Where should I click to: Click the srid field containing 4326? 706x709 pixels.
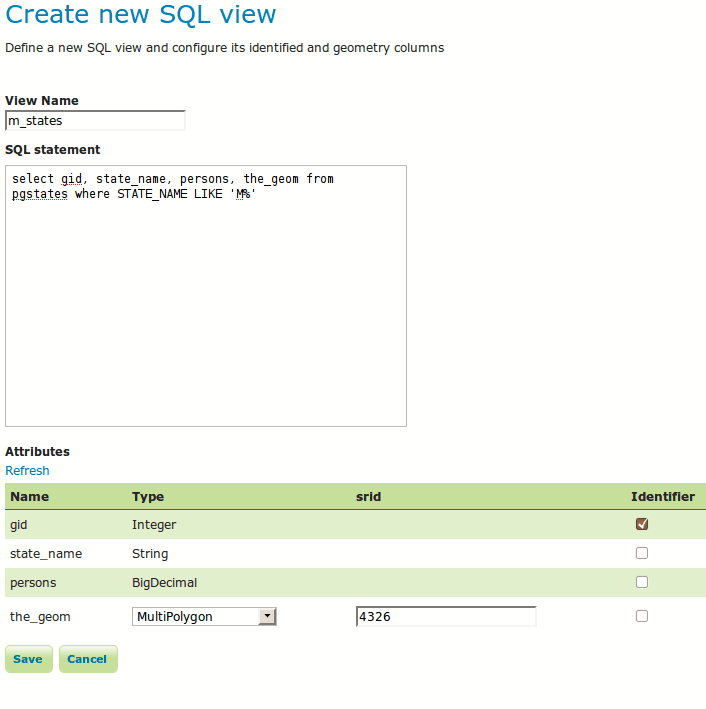tap(446, 617)
